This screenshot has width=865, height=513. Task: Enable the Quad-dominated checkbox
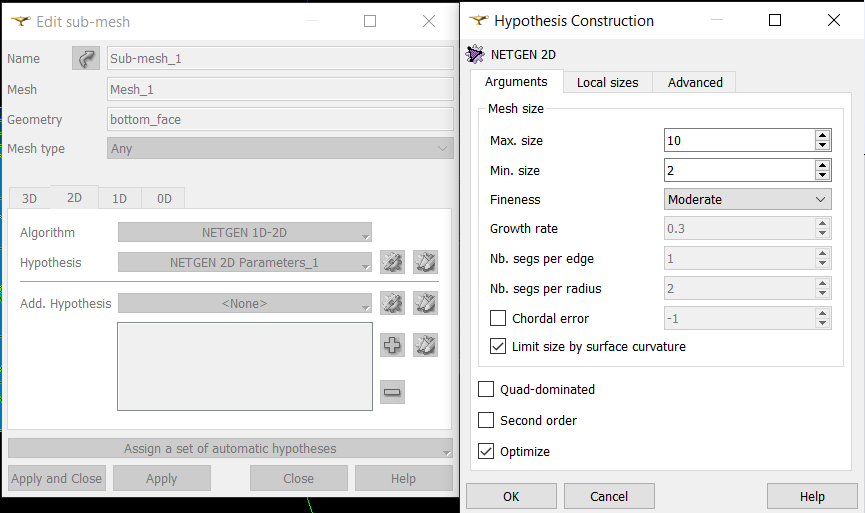[x=486, y=389]
